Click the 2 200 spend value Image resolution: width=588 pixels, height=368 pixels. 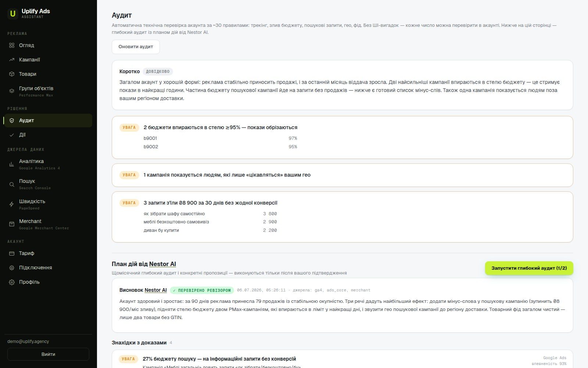point(270,230)
